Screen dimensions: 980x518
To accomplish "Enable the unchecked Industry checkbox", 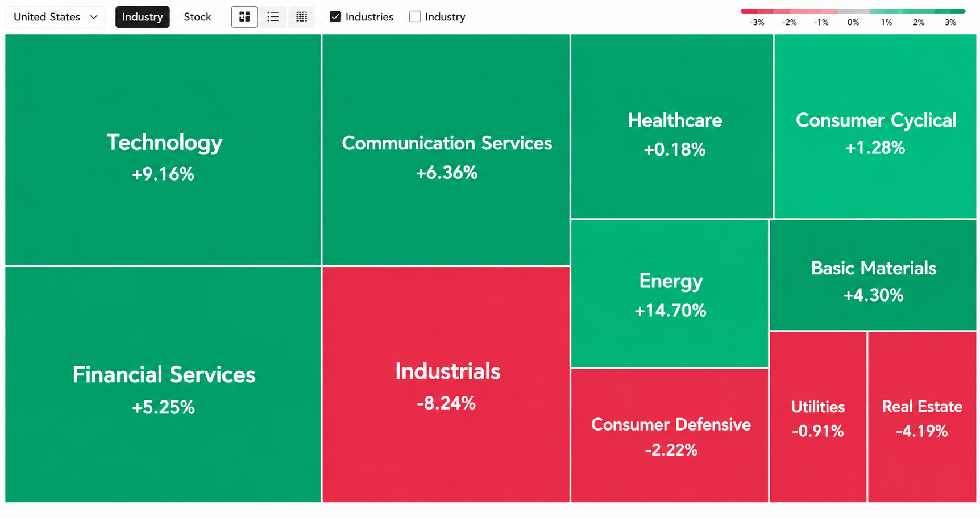I will (415, 17).
